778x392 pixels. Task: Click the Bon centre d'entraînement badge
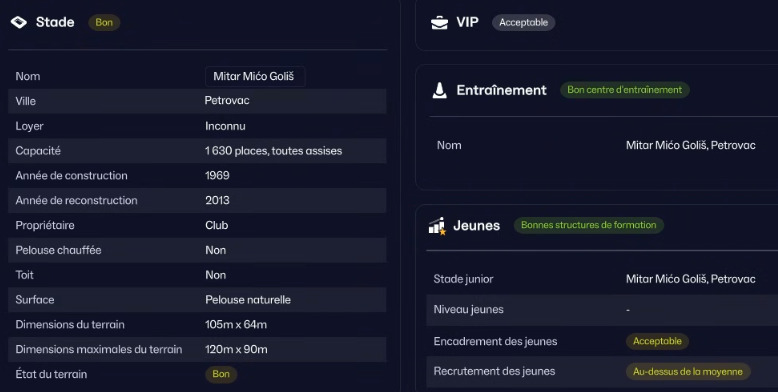click(x=625, y=90)
